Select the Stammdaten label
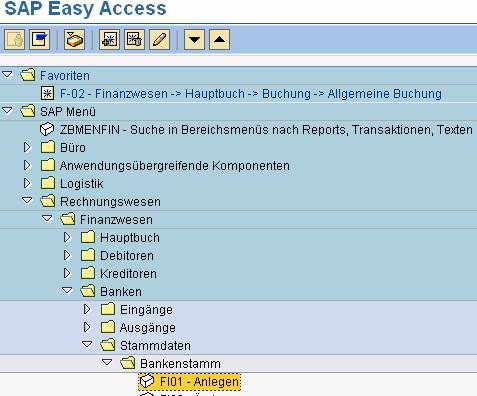Image resolution: width=477 pixels, height=396 pixels. pos(155,345)
